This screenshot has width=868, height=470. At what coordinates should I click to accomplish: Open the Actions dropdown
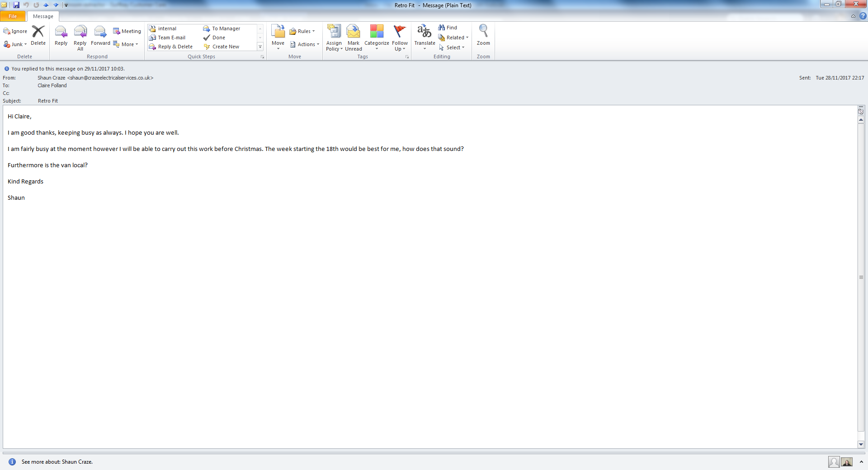(304, 44)
